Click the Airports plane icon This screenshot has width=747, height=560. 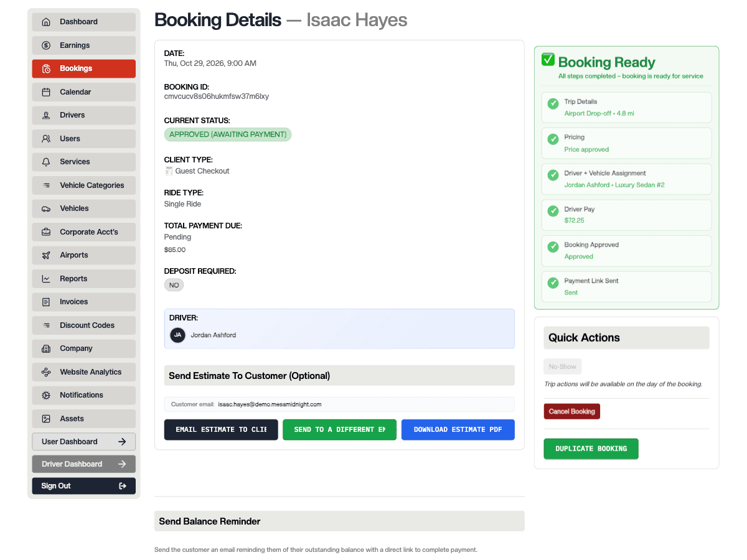(x=46, y=255)
